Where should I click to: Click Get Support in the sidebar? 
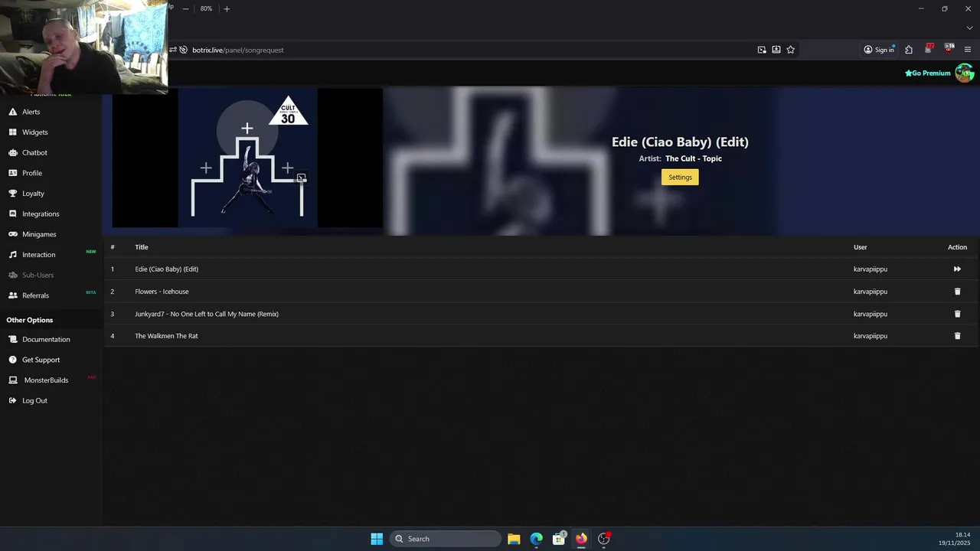pyautogui.click(x=41, y=360)
